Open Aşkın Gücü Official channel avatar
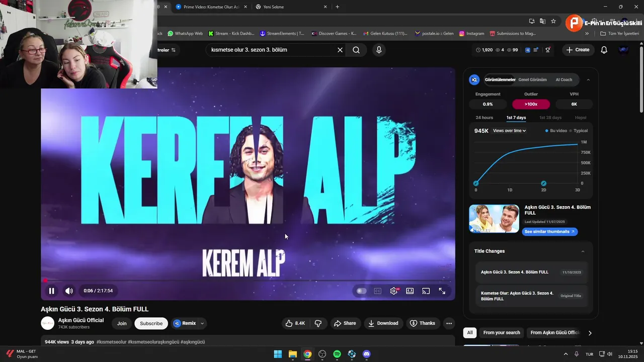Screen dimensions: 644x362 [47, 323]
